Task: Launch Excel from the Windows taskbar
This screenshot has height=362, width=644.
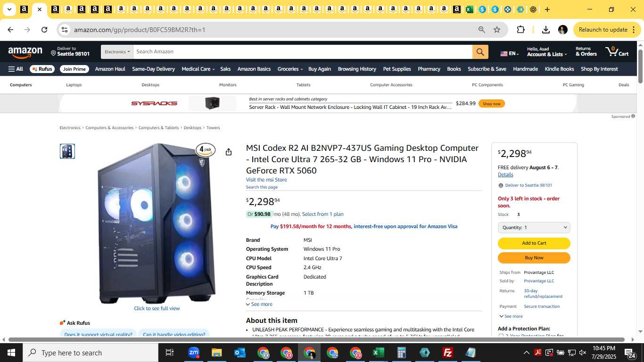Action: pyautogui.click(x=378, y=353)
